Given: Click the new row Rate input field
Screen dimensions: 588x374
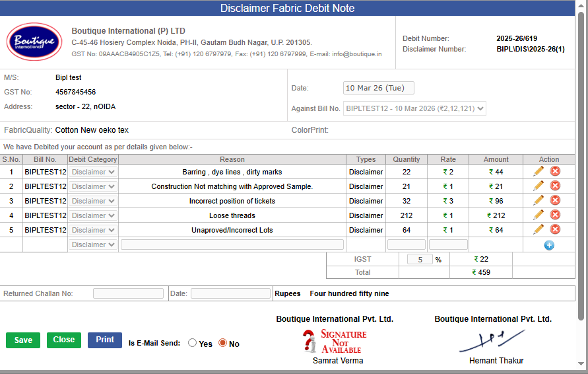Looking at the screenshot, I should [448, 245].
